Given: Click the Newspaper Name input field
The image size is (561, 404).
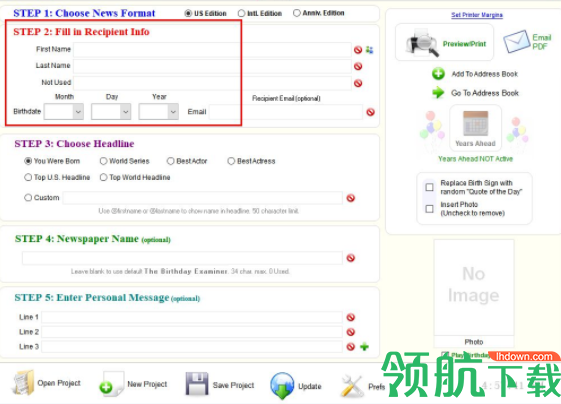Looking at the screenshot, I should click(182, 258).
